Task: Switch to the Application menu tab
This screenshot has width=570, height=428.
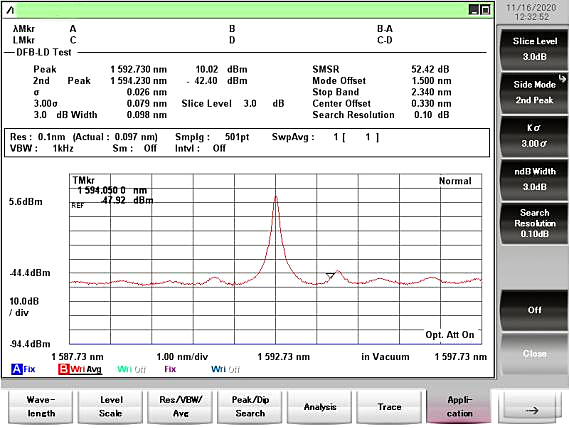Action: (x=459, y=407)
